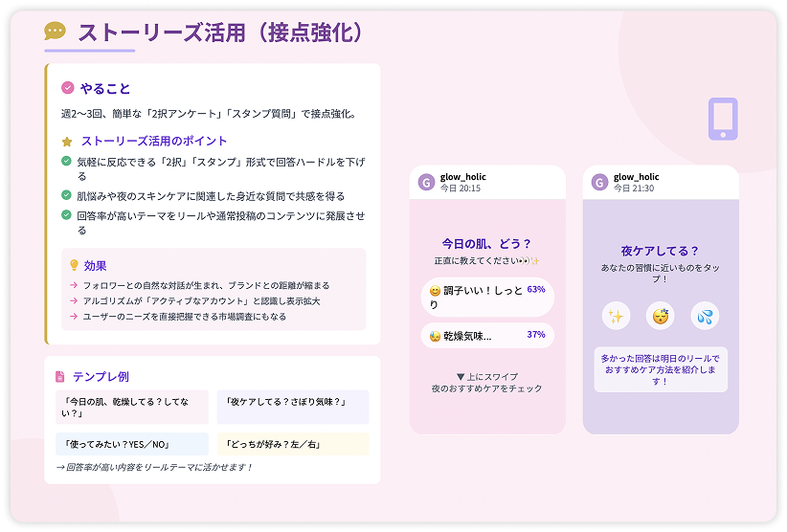The height and width of the screenshot is (532, 787).
Task: Tap the sleepy face emoji stamp
Action: tap(660, 316)
